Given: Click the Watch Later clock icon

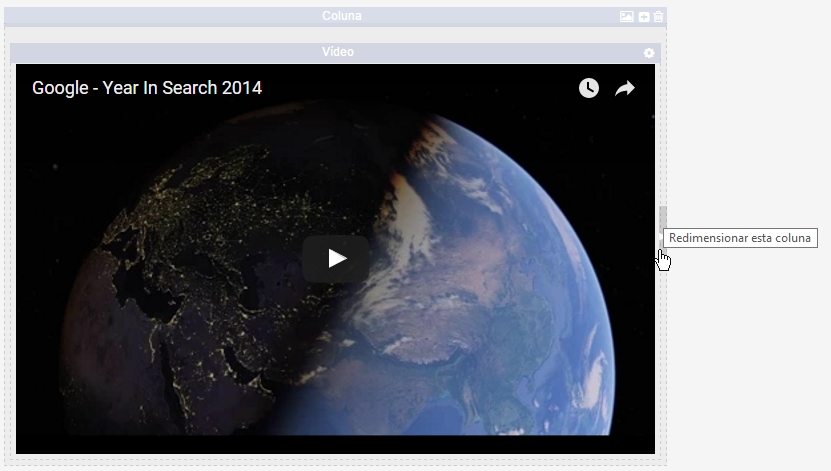Looking at the screenshot, I should pyautogui.click(x=589, y=88).
